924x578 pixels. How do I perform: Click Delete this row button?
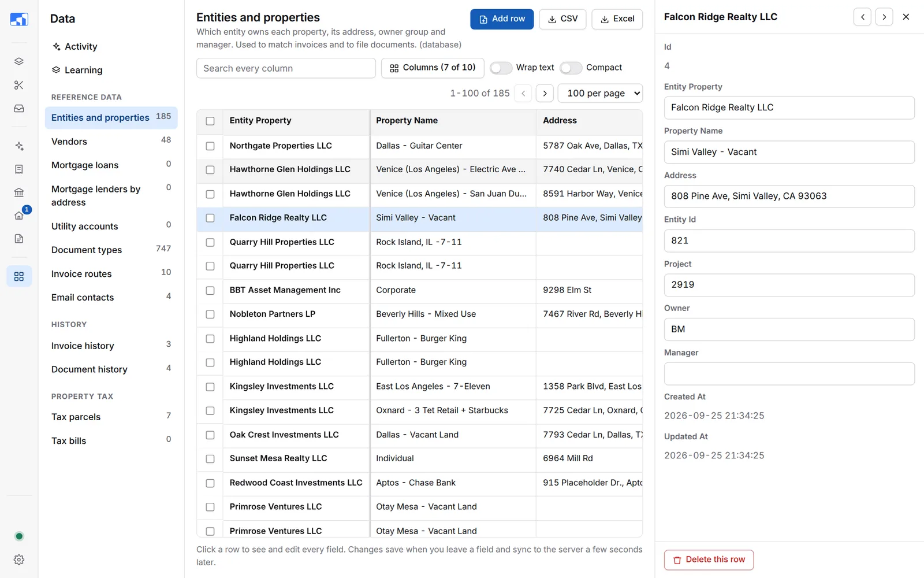click(709, 560)
